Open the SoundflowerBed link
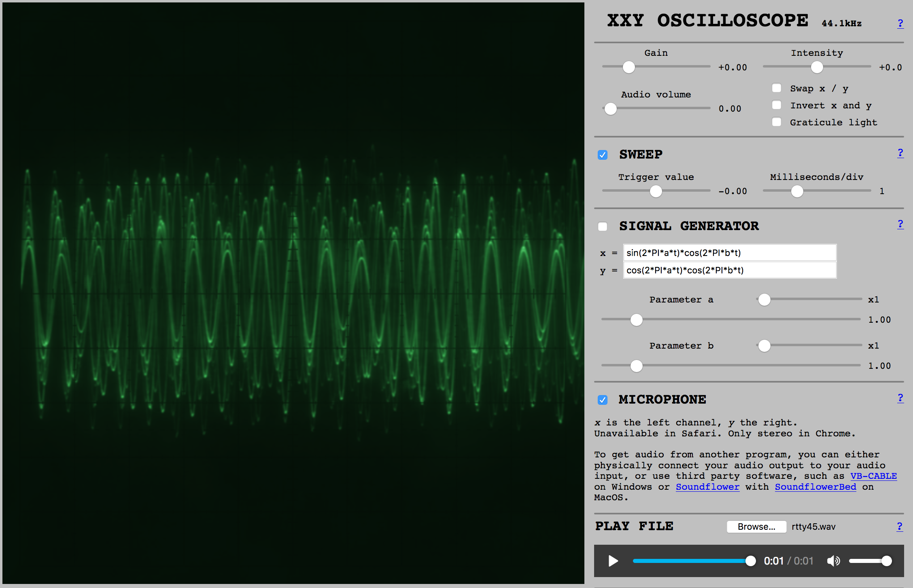 tap(815, 487)
